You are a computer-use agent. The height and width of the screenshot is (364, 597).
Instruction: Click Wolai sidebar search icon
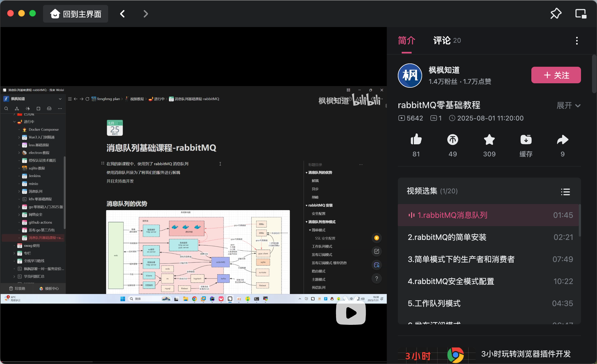[6, 109]
